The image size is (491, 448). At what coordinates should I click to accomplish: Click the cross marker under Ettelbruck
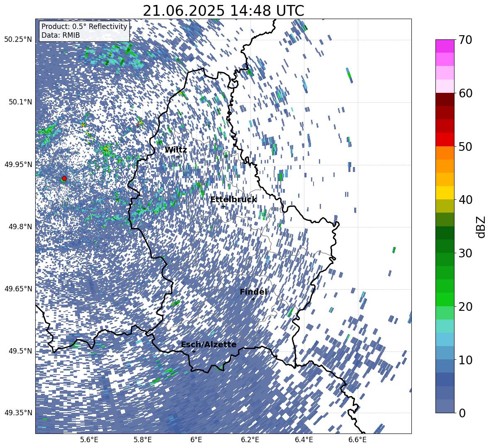point(223,206)
